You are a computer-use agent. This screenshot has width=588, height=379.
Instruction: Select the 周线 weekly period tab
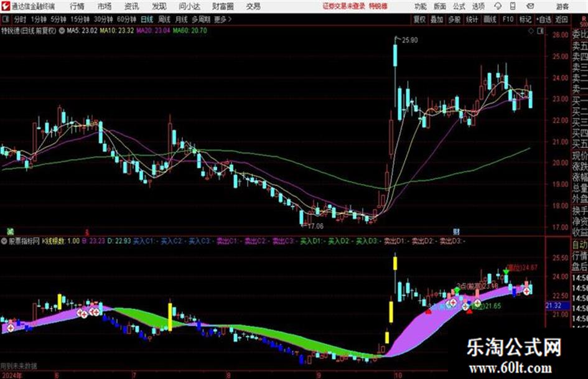click(x=164, y=19)
